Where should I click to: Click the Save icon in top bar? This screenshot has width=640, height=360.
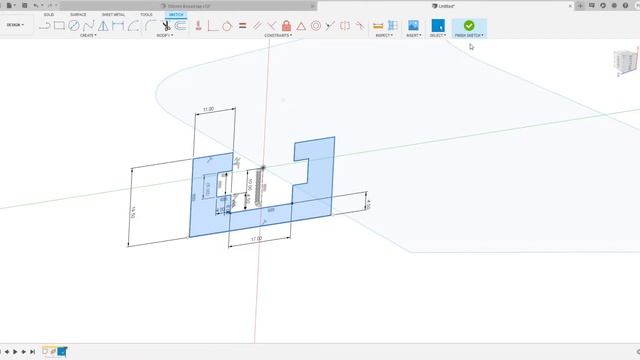[24, 6]
